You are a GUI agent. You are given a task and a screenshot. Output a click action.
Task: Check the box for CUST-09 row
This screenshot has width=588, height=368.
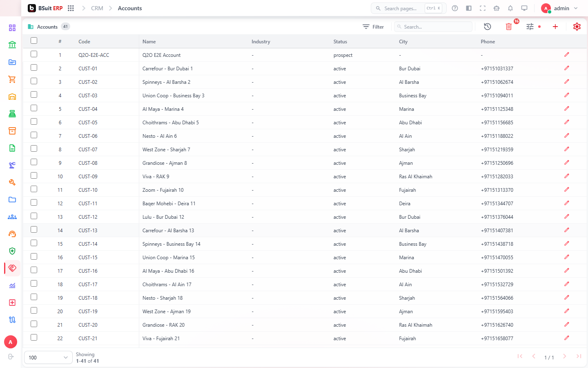click(34, 175)
